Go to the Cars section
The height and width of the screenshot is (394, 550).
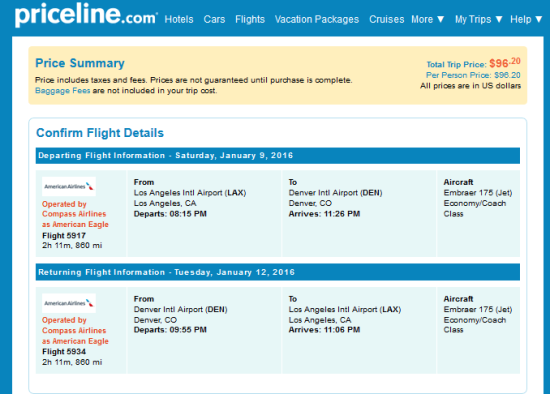pos(214,19)
